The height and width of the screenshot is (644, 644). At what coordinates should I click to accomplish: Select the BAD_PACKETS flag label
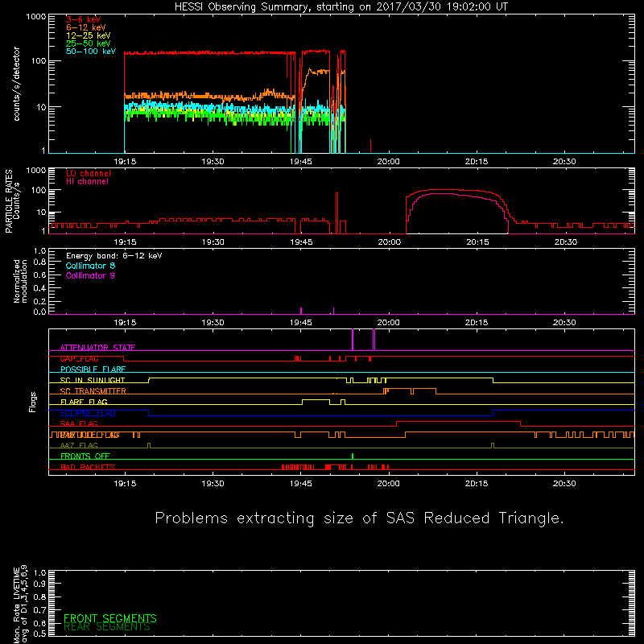88,468
